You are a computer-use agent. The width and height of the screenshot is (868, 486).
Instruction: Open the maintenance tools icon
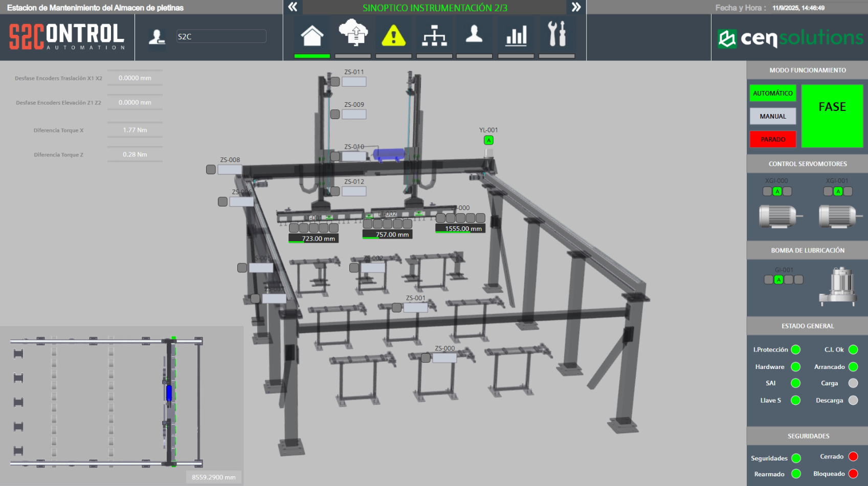(557, 35)
